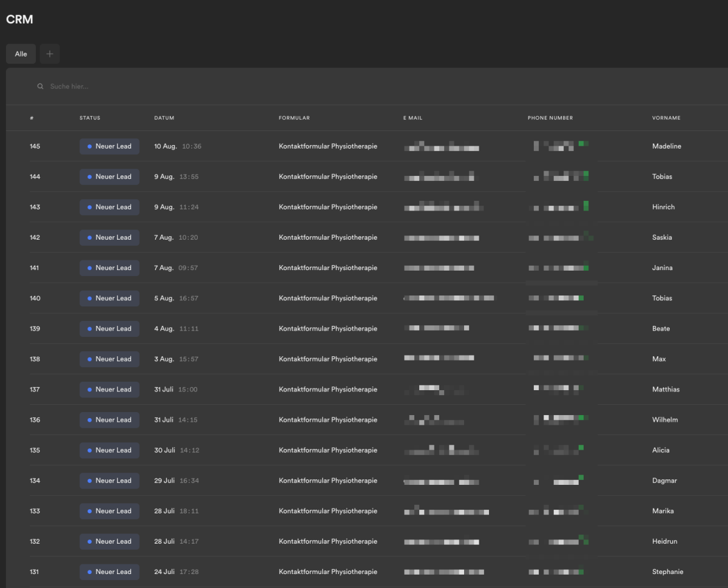
Task: Click Kontaktformular Physiotherapie in row 145
Action: tap(328, 146)
